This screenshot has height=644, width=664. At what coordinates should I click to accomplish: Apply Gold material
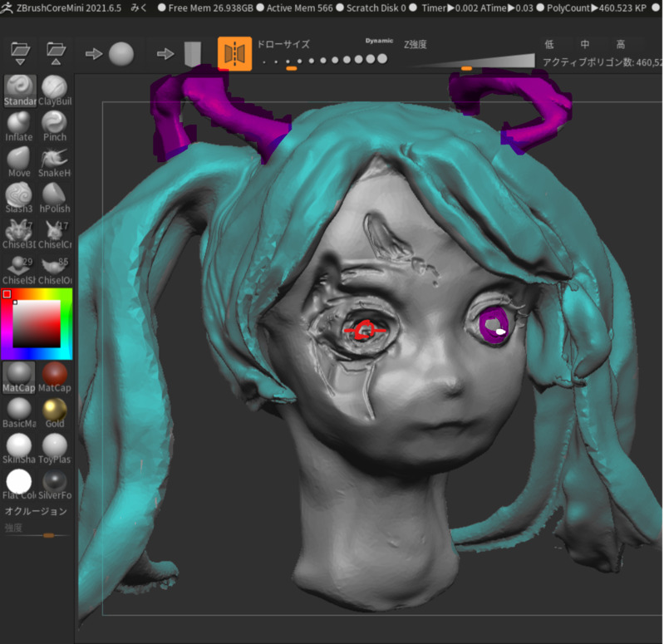tap(55, 413)
